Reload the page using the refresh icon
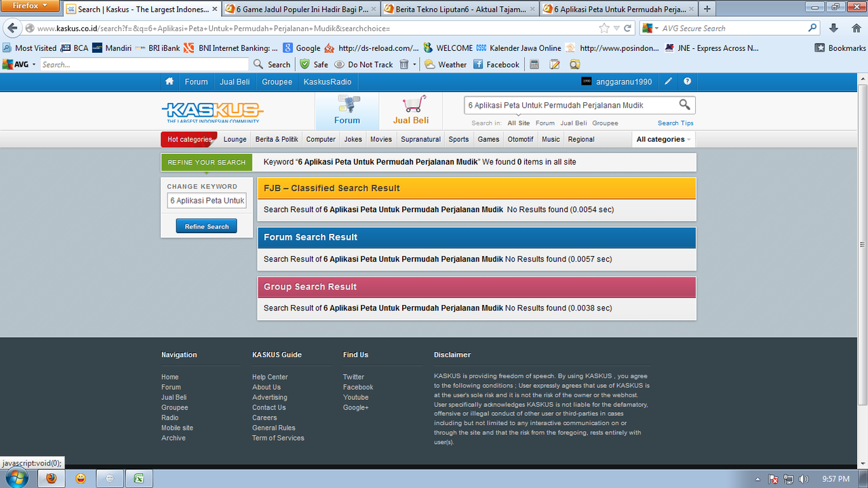The image size is (868, 488). 628,28
